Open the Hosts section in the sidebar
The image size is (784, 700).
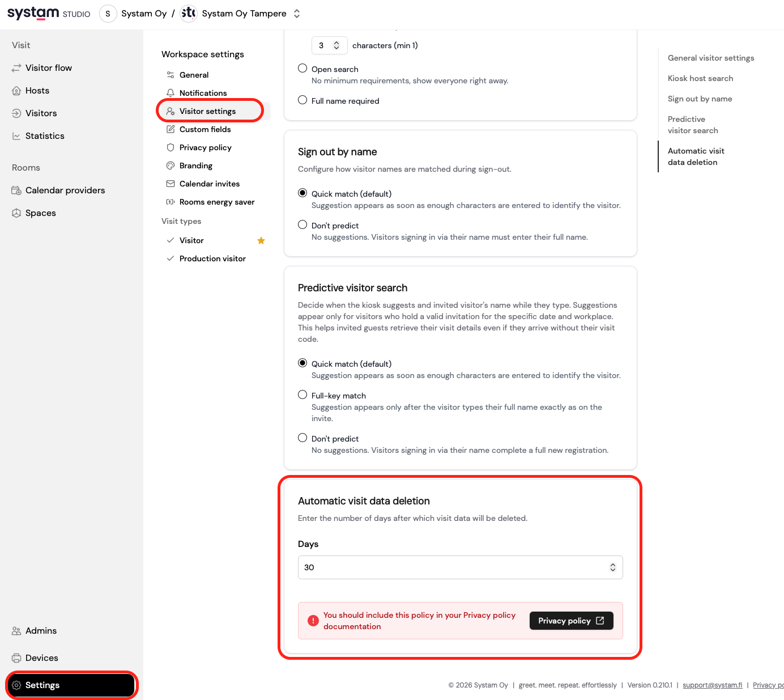pyautogui.click(x=36, y=90)
